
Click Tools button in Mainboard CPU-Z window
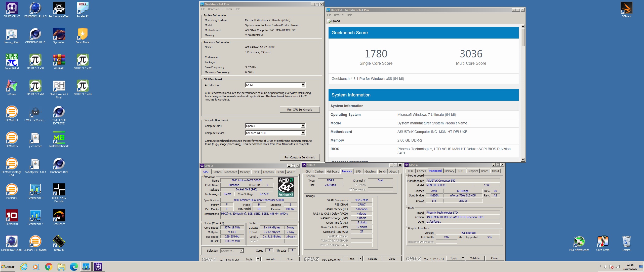[454, 258]
